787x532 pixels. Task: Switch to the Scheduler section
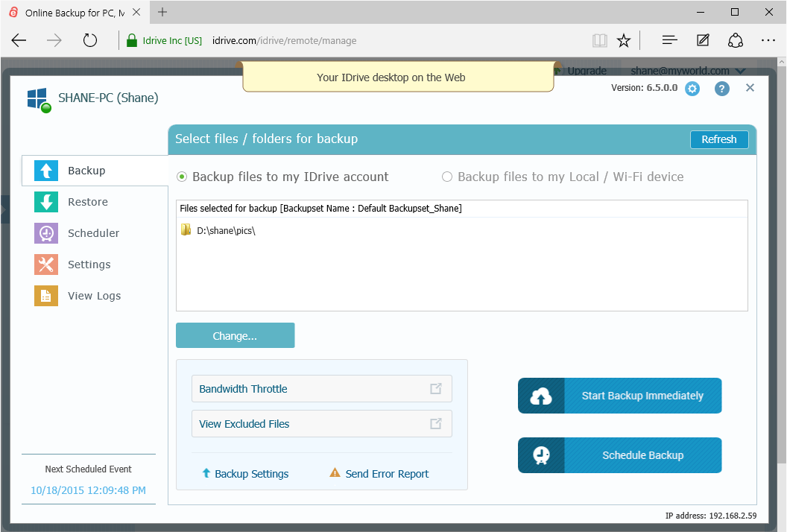point(93,233)
